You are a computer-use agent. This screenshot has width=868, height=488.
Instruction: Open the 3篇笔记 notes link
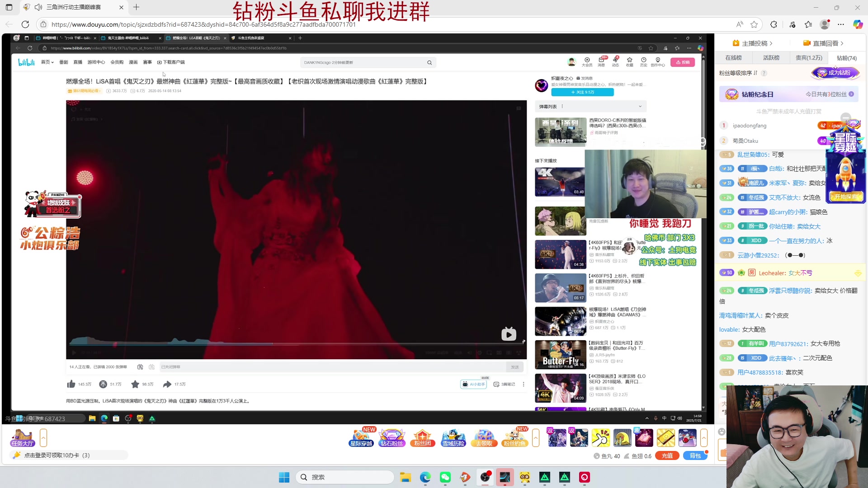point(505,384)
